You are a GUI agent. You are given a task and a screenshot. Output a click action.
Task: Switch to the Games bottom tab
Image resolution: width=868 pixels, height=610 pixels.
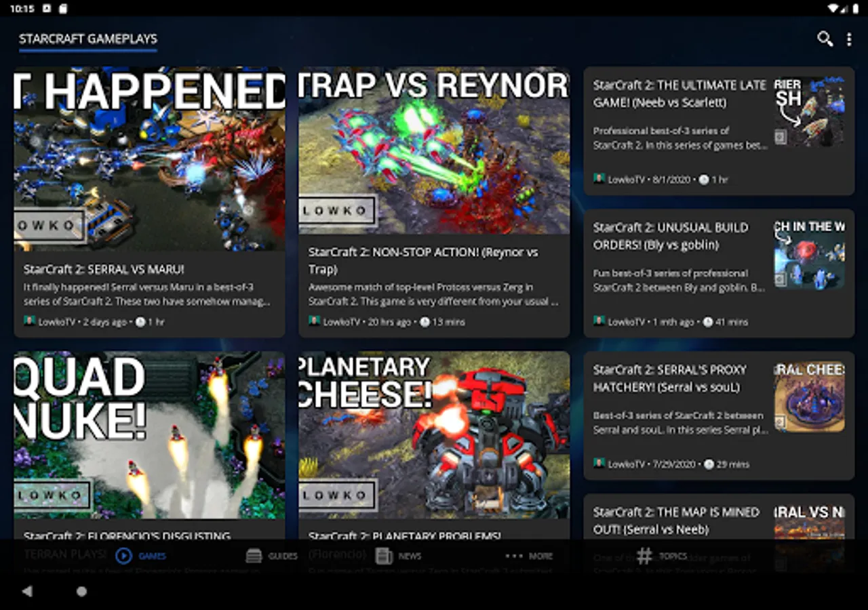142,556
